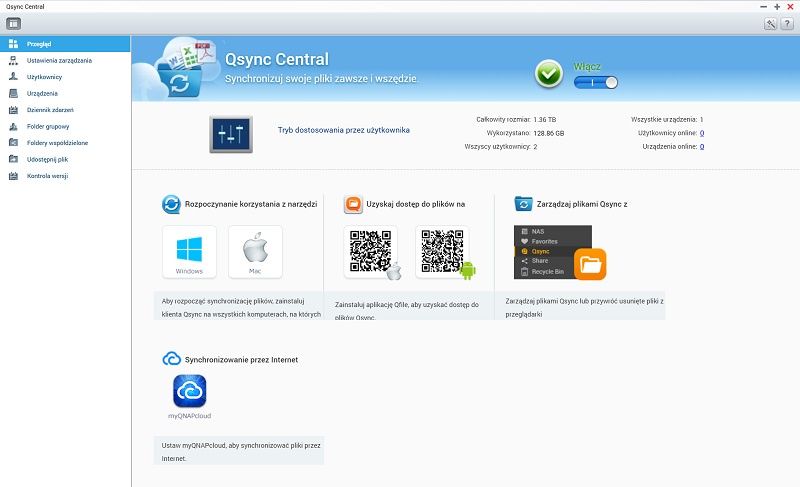Click the Urządzenia device icon
The height and width of the screenshot is (487, 800).
[13, 93]
